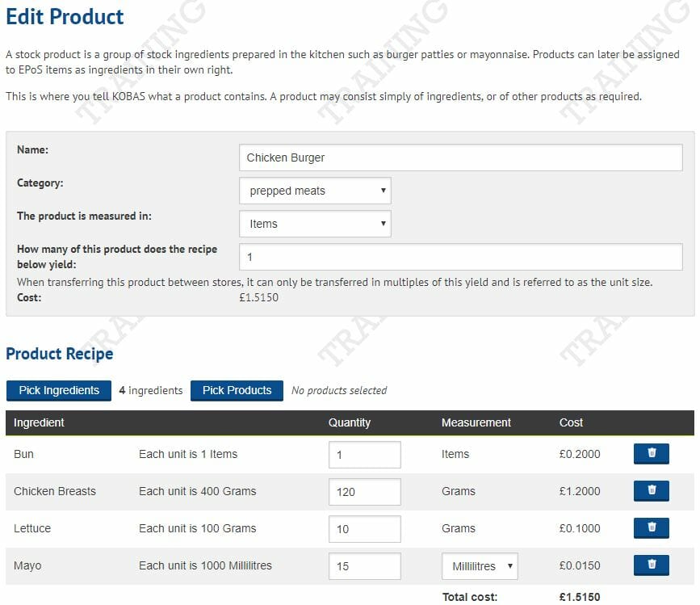
Task: Click the Cost column header
Action: pos(571,422)
